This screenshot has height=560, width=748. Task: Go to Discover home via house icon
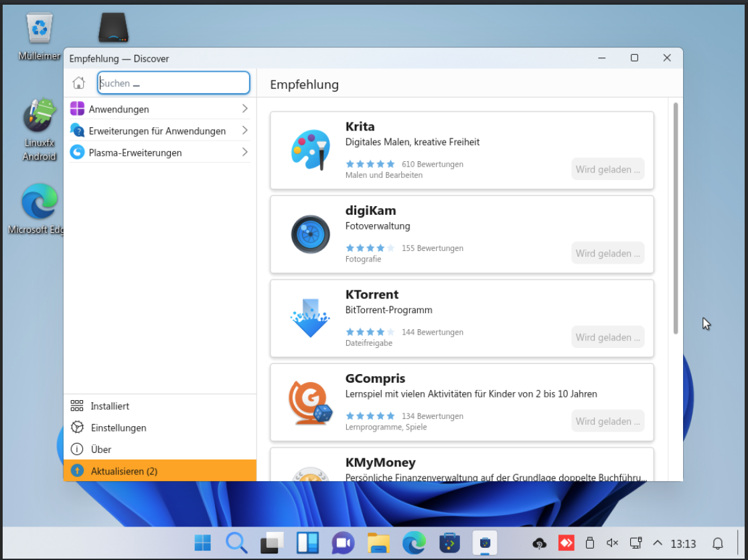click(79, 83)
